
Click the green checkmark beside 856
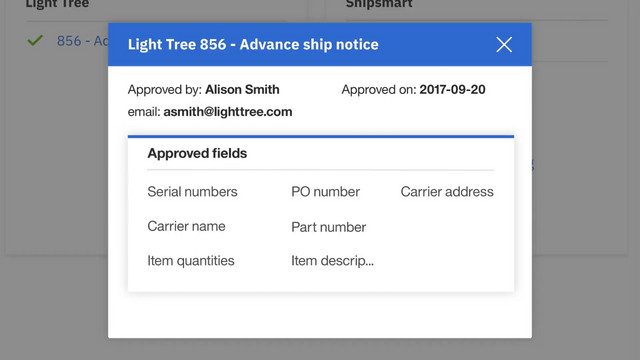point(35,40)
